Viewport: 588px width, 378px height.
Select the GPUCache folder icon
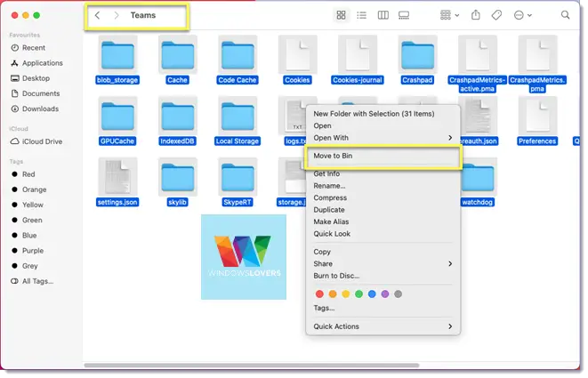click(117, 117)
